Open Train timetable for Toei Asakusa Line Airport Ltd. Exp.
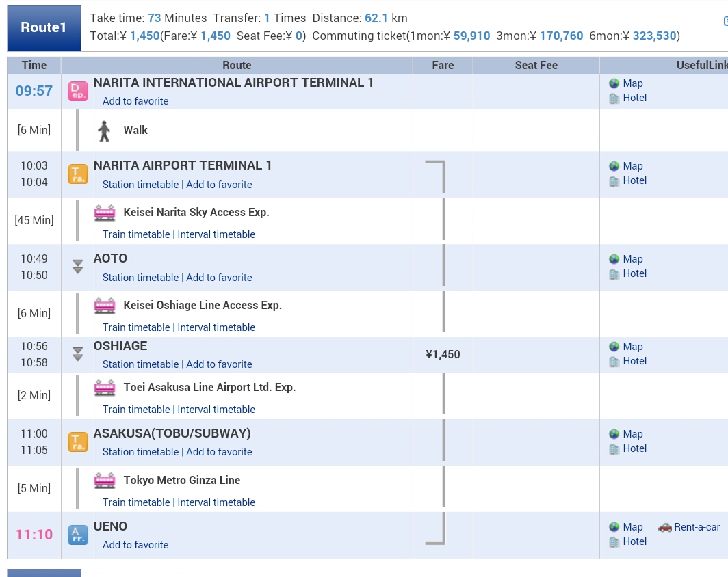The height and width of the screenshot is (577, 728). coord(137,410)
